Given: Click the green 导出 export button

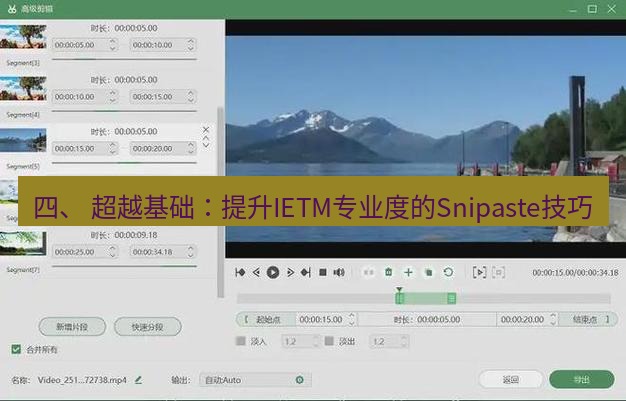Looking at the screenshot, I should (x=582, y=379).
